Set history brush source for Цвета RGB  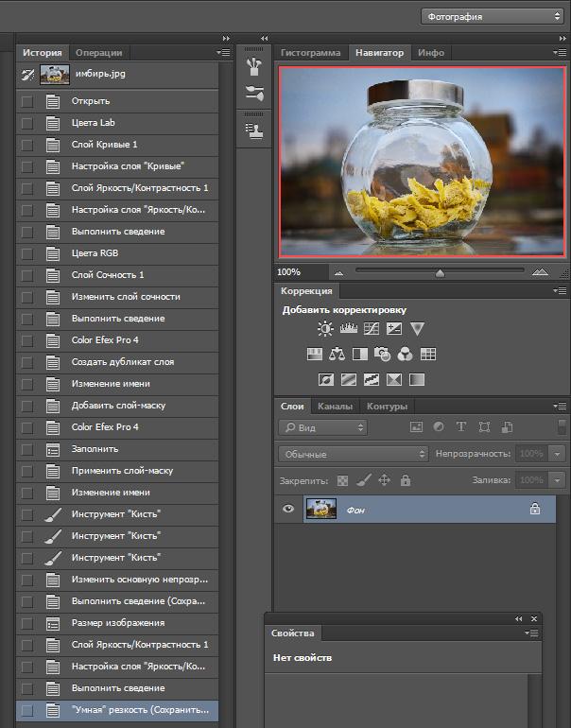[x=26, y=253]
